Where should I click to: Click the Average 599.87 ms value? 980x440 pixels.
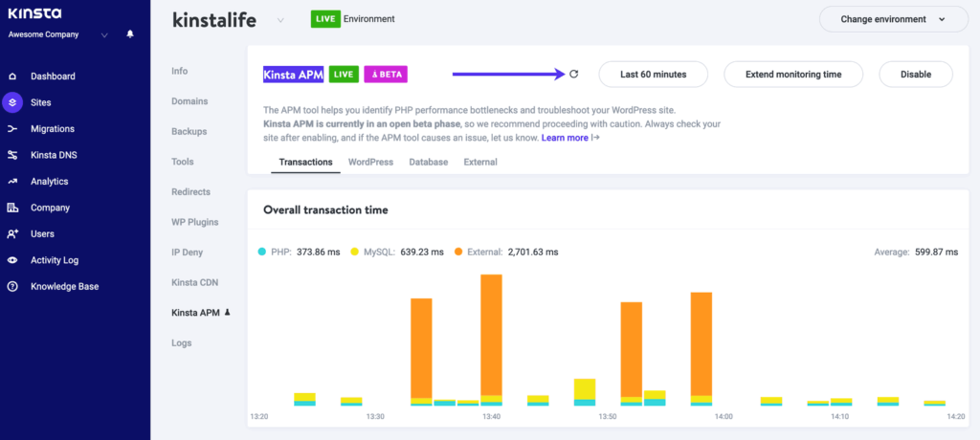[x=935, y=252]
